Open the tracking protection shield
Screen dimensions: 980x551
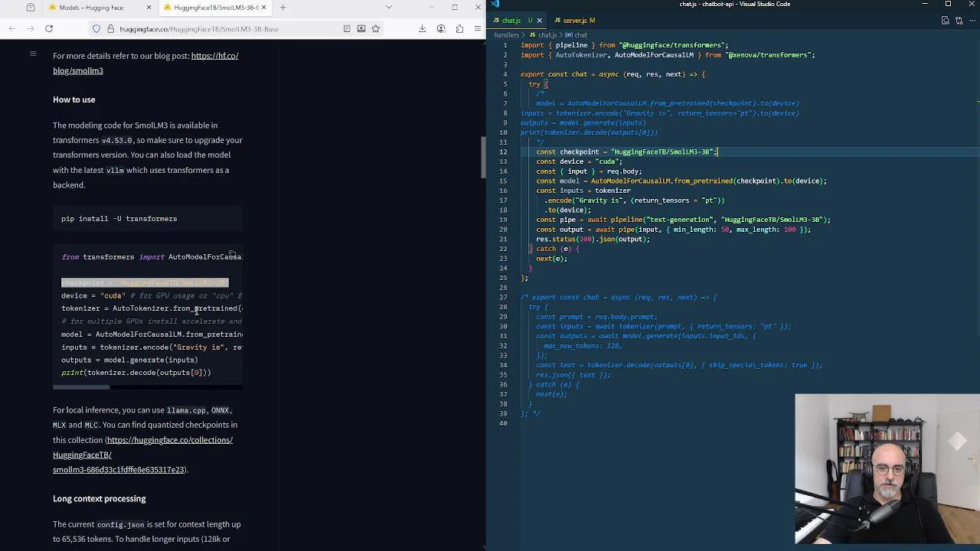[x=96, y=29]
